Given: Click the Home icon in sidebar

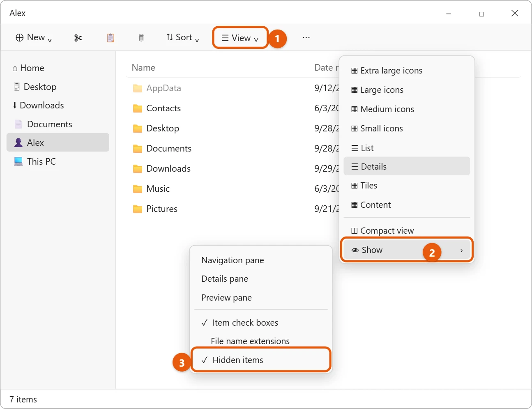Looking at the screenshot, I should [15, 68].
